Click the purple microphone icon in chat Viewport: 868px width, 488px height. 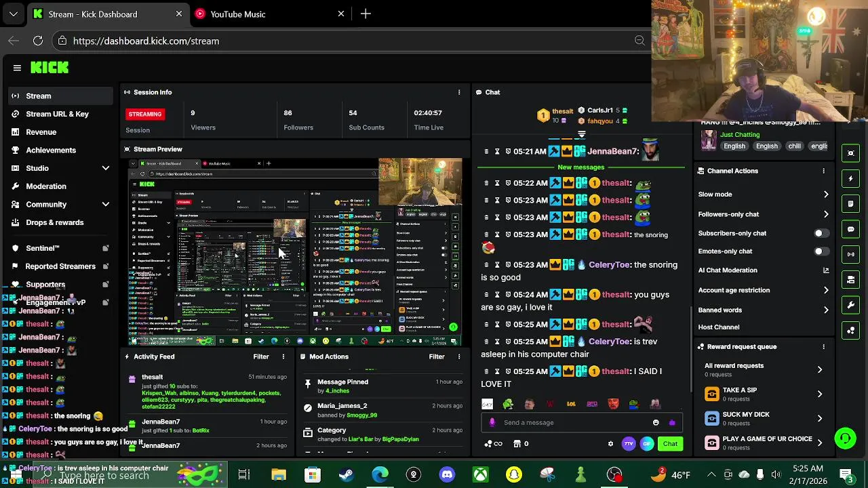click(492, 422)
